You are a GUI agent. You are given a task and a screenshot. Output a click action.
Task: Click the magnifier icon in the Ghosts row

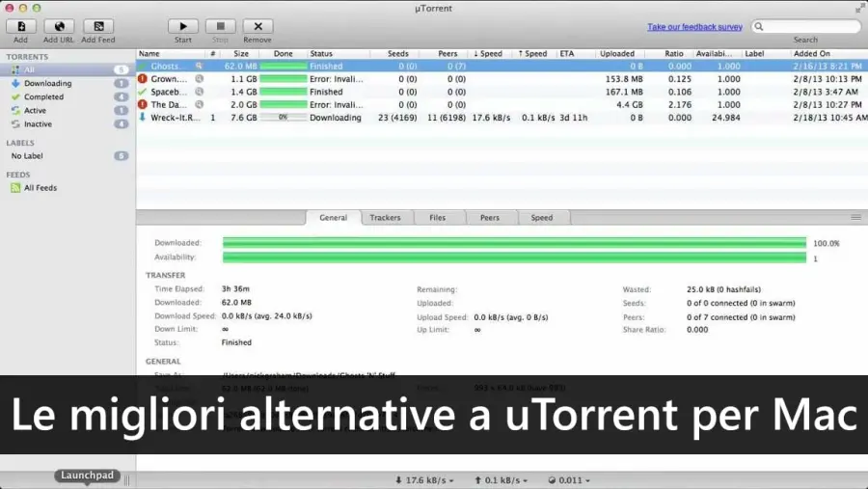pyautogui.click(x=199, y=66)
